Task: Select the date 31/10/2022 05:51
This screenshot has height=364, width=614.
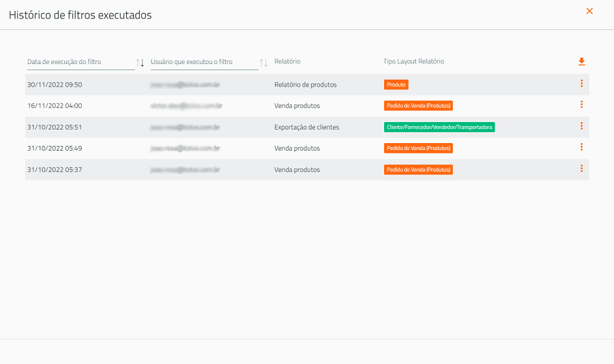Action: click(55, 127)
